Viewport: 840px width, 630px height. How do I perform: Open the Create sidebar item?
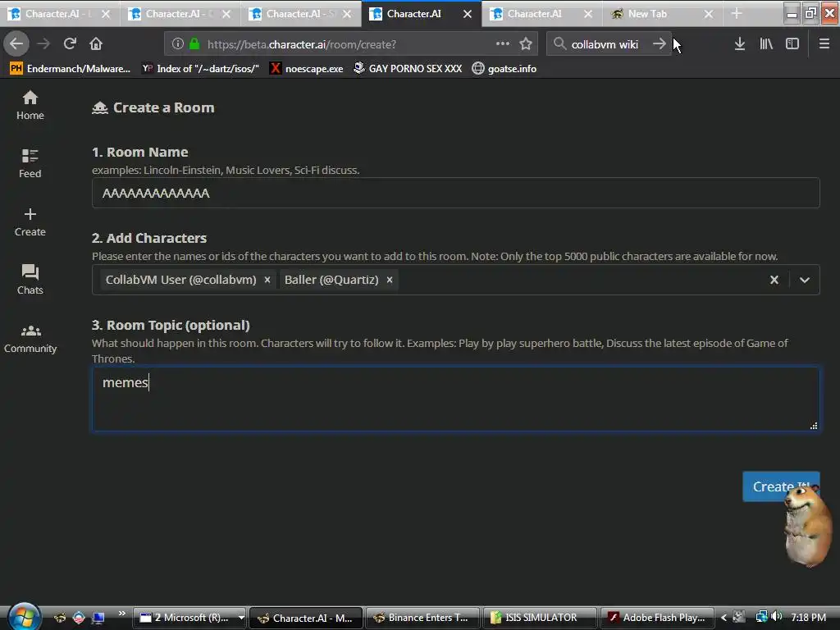coord(30,221)
